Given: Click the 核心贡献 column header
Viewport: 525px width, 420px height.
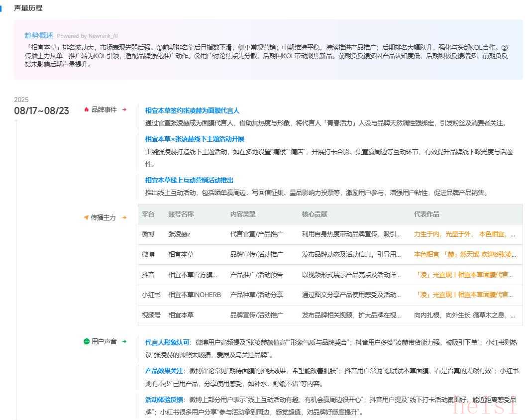Looking at the screenshot, I should [315, 214].
